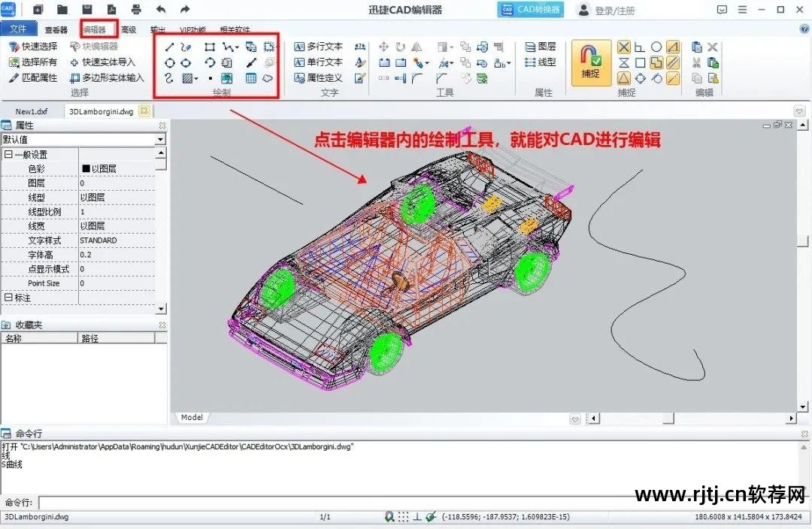The width and height of the screenshot is (812, 529).
Task: Open the 文件 menu
Action: 19,29
